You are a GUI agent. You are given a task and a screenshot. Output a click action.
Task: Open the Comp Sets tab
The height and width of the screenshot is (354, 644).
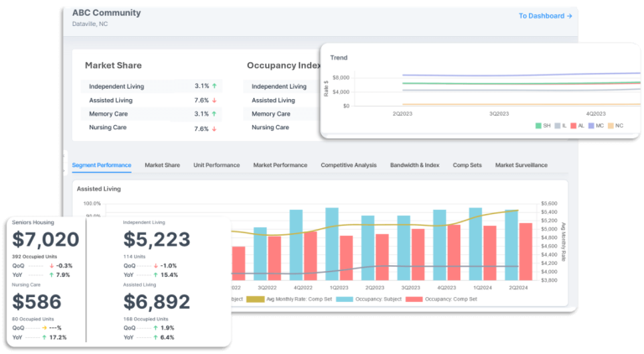coord(467,165)
